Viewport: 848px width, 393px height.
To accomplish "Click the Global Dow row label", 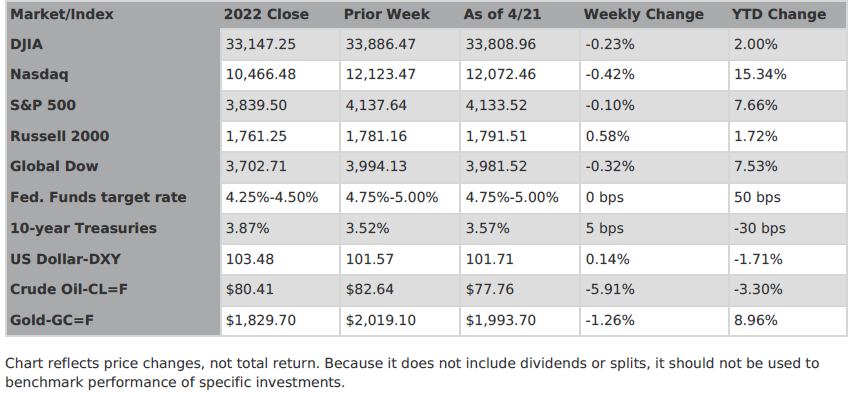I will pos(54,166).
